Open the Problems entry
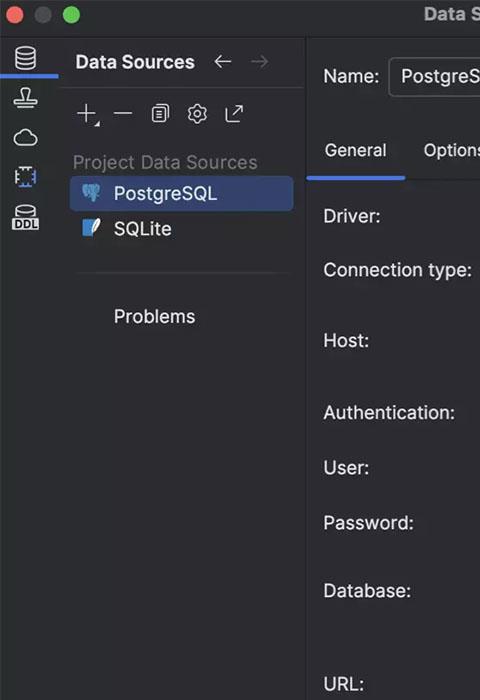 154,317
